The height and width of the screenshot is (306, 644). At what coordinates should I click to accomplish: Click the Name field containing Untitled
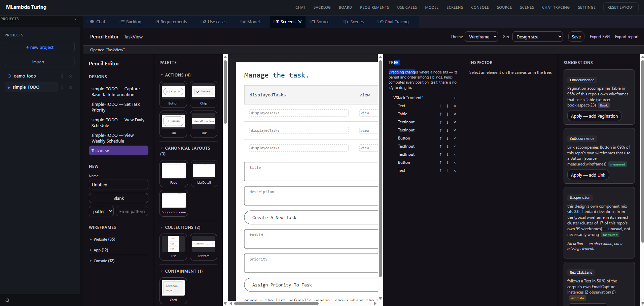pos(118,185)
